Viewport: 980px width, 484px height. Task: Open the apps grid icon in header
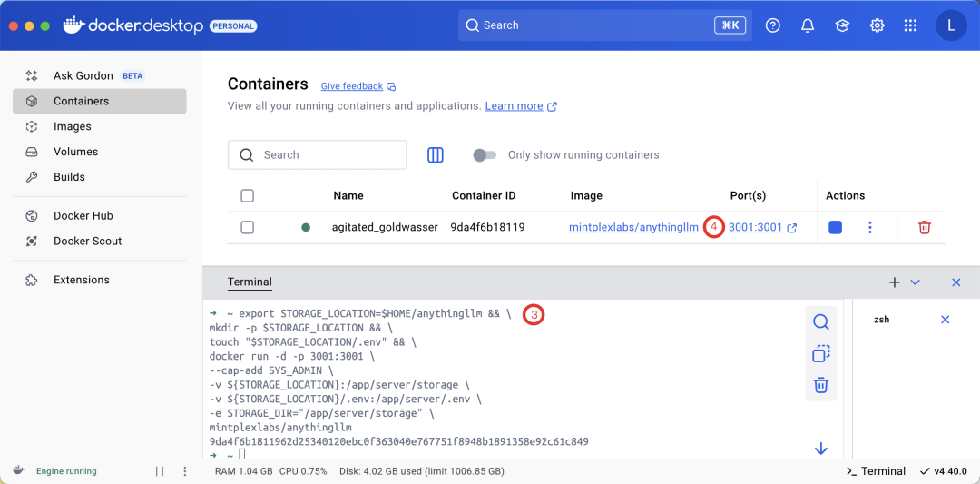(x=910, y=25)
